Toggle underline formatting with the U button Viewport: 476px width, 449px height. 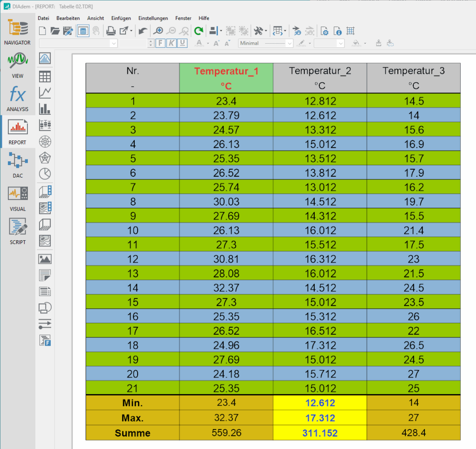click(183, 43)
